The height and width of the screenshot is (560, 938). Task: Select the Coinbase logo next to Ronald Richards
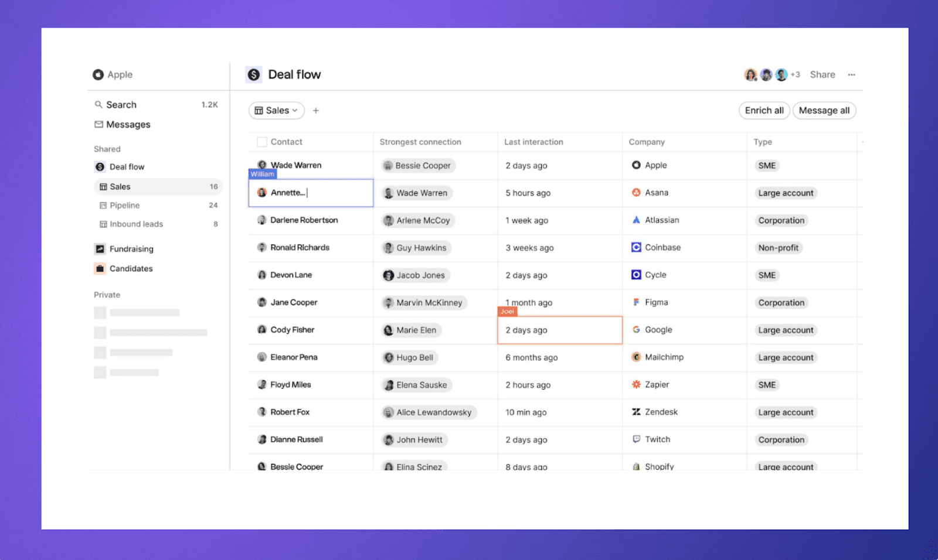636,247
